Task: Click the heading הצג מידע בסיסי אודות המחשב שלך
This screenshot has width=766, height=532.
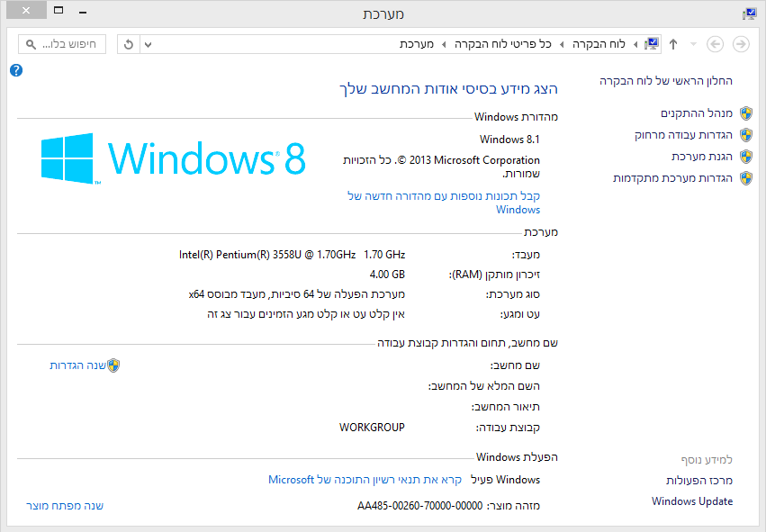Action: point(448,89)
